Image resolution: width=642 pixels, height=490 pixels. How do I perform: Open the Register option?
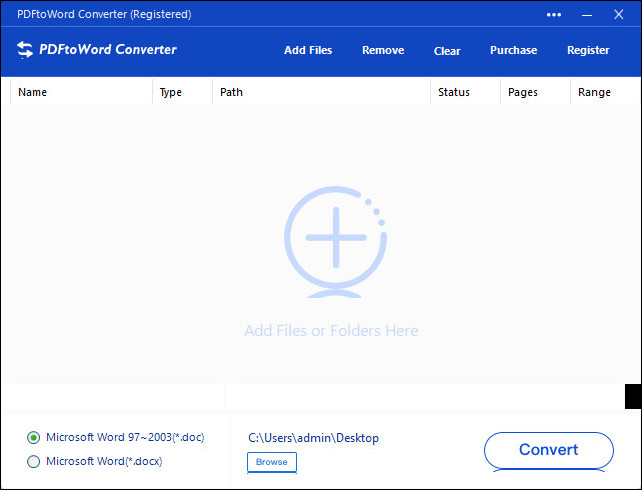[588, 50]
